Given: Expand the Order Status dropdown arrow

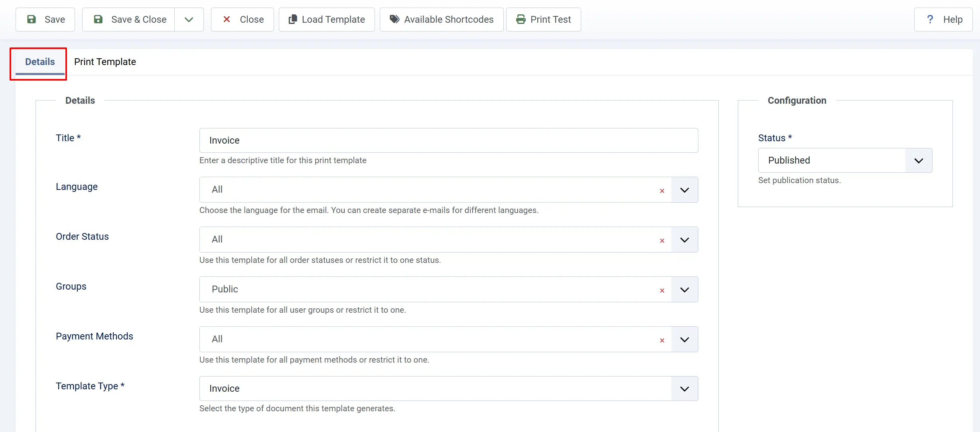Looking at the screenshot, I should pos(684,240).
